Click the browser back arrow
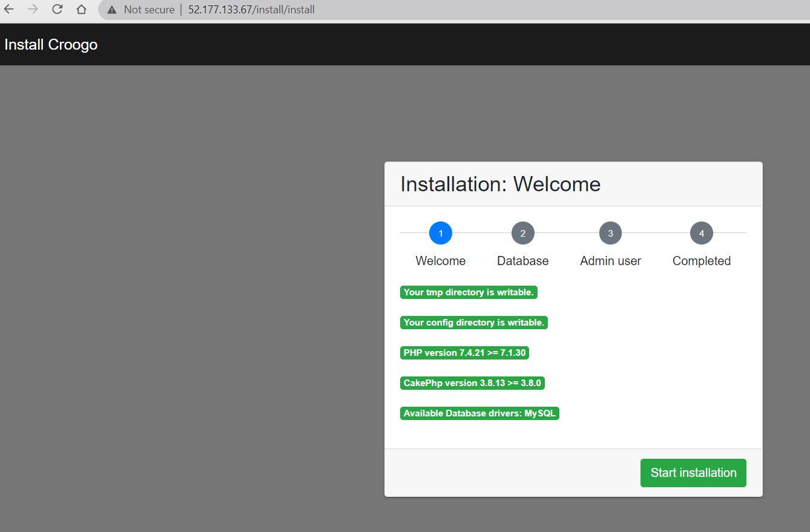 pos(9,10)
